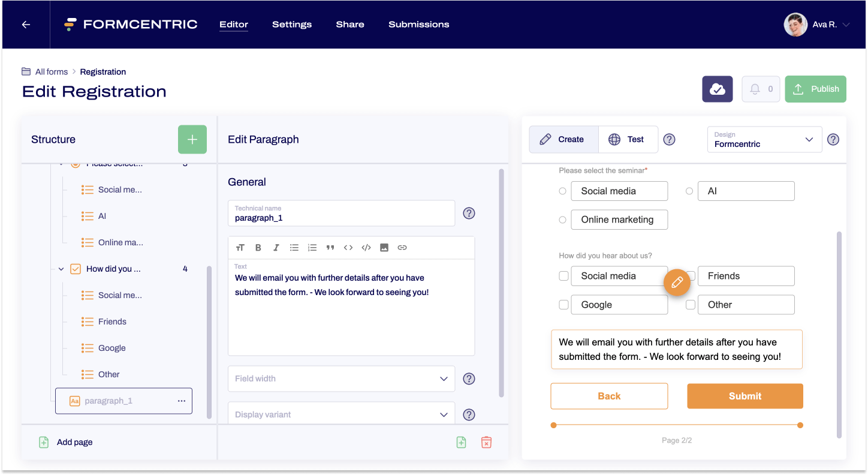Screen dimensions: 868x475
Task: Insert a hyperlink in the text editor
Action: (402, 247)
